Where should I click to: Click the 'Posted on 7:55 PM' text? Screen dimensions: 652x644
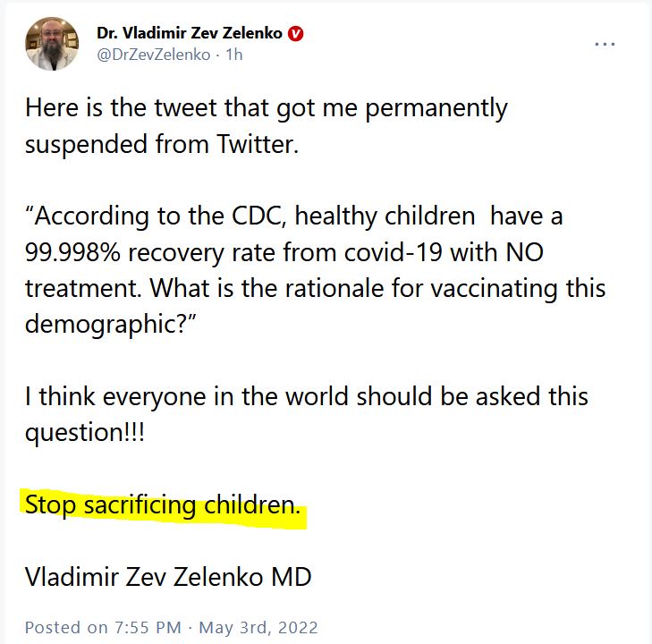click(x=103, y=626)
